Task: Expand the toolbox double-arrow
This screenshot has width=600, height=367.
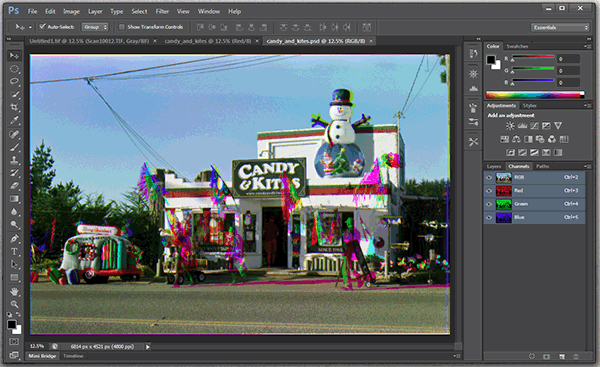Action: pyautogui.click(x=9, y=39)
